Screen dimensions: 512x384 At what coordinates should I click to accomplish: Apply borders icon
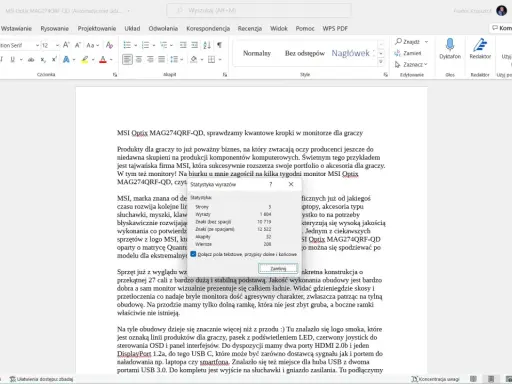(x=211, y=60)
